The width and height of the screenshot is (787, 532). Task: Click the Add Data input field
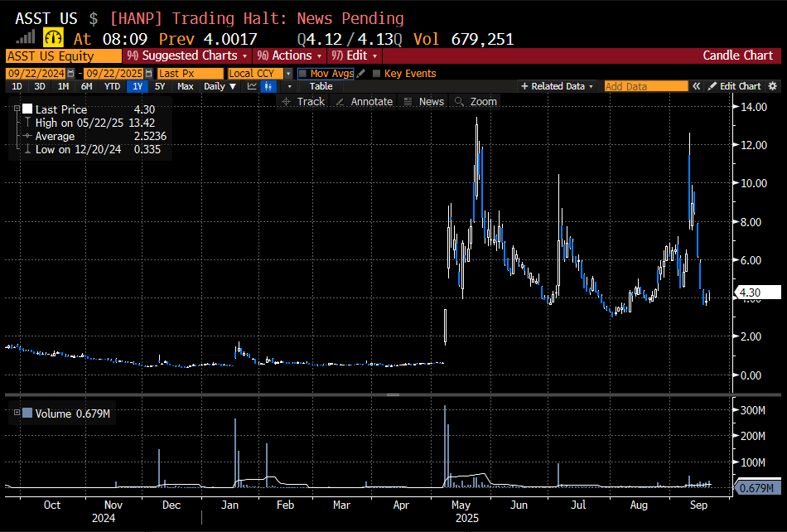646,86
